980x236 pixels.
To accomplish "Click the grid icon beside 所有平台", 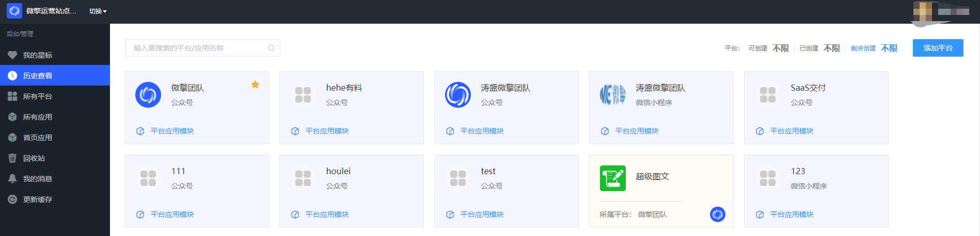I will (12, 96).
